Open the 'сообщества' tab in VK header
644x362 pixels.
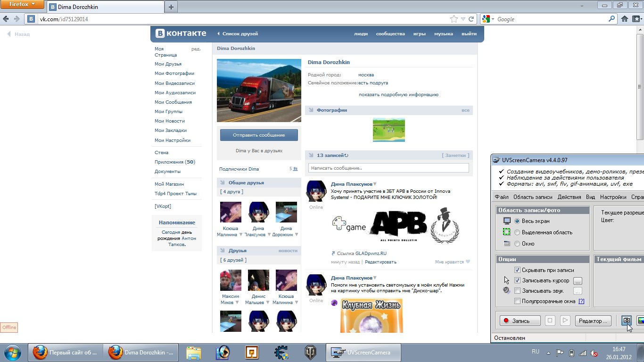point(390,34)
